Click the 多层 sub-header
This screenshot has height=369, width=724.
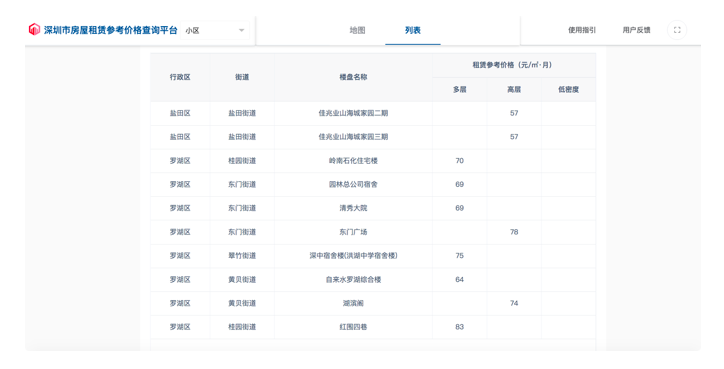[459, 90]
